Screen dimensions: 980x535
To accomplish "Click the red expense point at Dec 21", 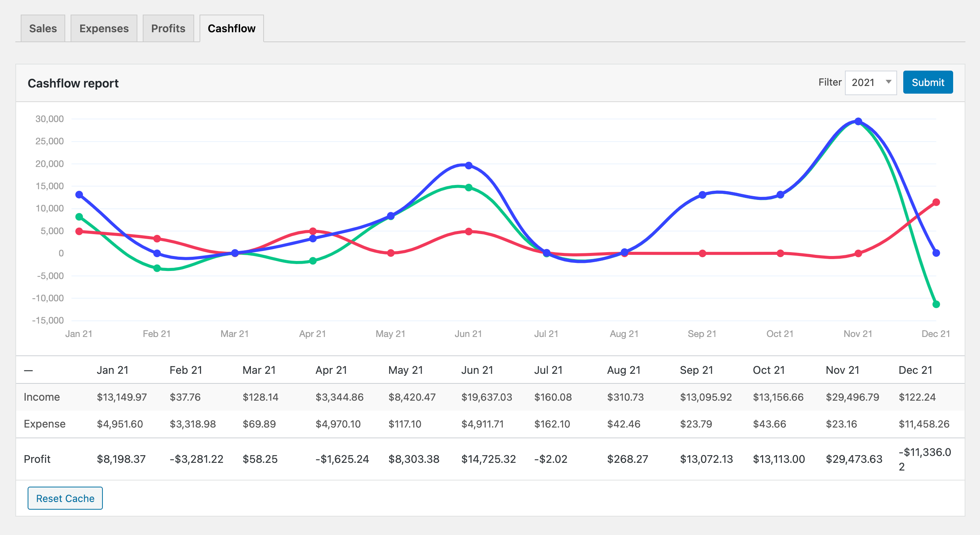I will 936,202.
